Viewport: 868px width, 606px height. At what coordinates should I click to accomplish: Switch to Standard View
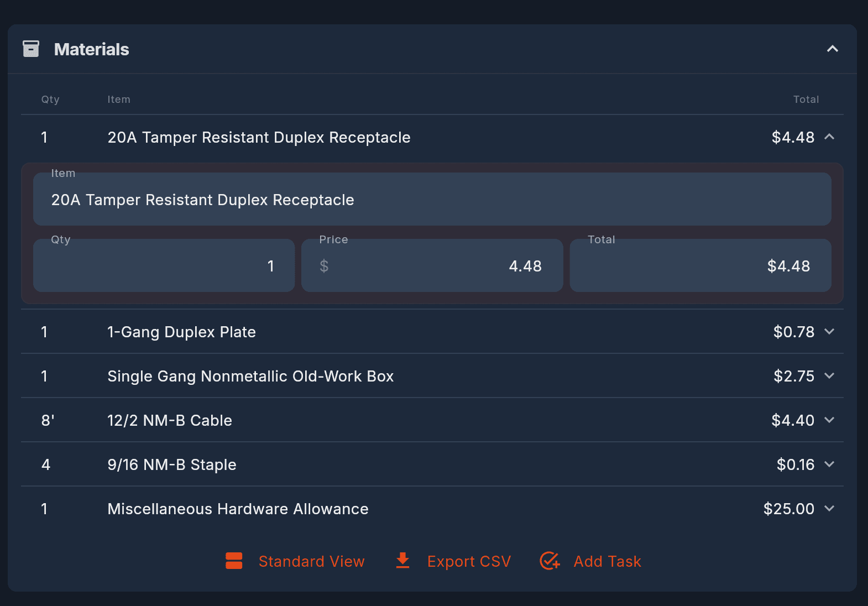click(x=295, y=561)
